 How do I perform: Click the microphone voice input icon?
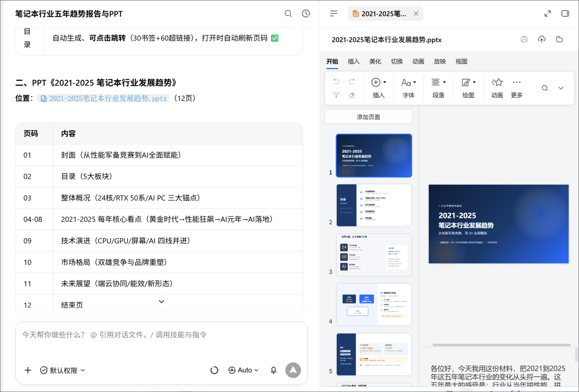click(x=274, y=370)
